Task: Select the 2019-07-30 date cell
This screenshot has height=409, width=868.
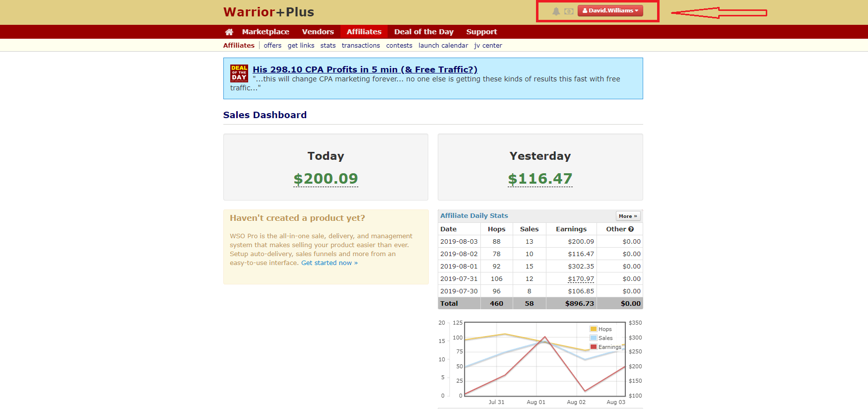Action: [459, 291]
